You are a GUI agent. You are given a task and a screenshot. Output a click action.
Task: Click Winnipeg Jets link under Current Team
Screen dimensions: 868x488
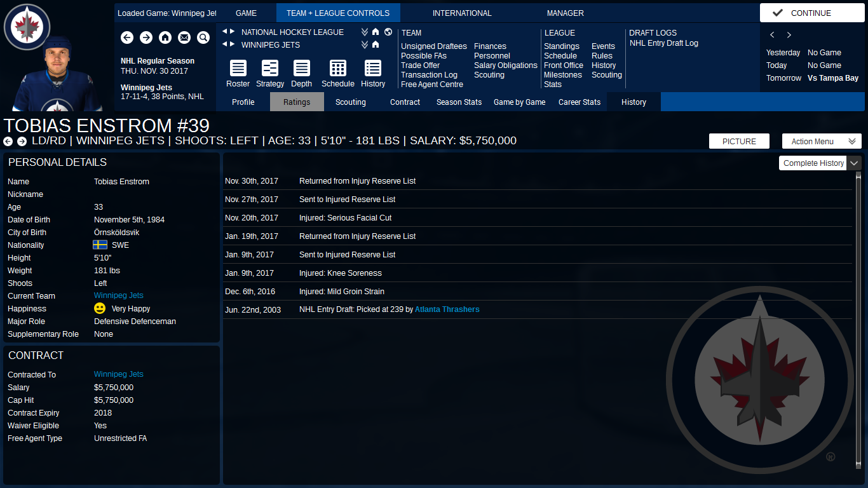(119, 295)
